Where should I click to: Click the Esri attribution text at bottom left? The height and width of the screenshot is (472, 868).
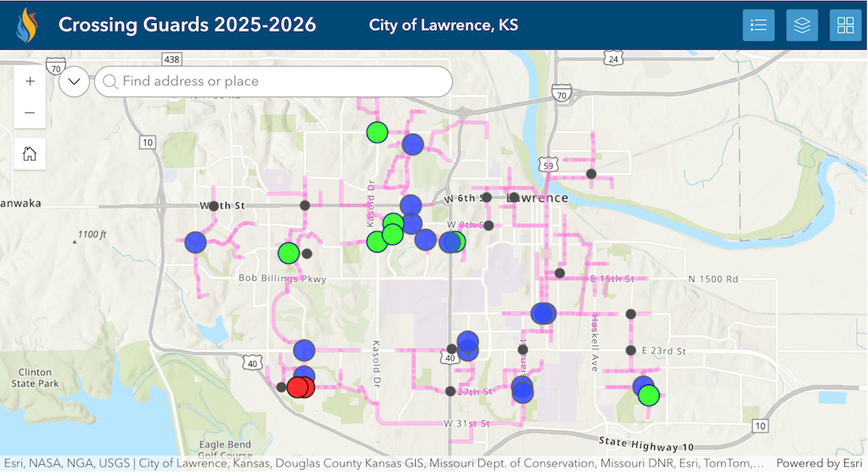pyautogui.click(x=16, y=463)
